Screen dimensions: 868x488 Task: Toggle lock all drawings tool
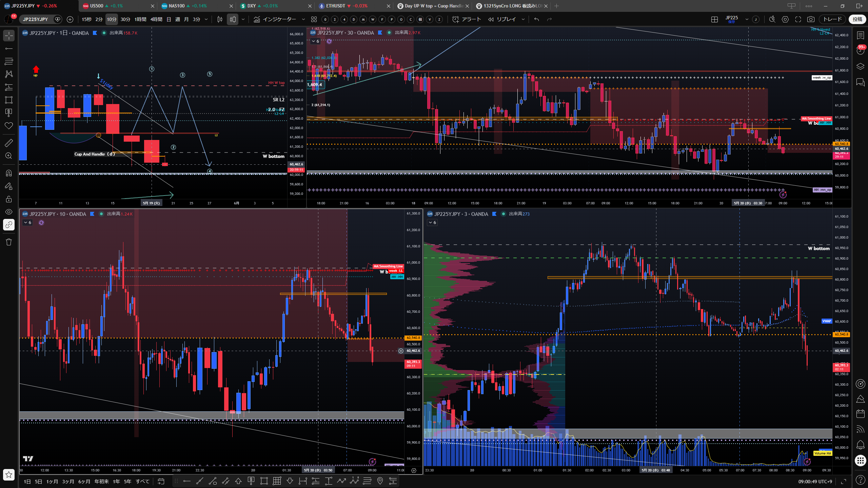click(x=9, y=199)
